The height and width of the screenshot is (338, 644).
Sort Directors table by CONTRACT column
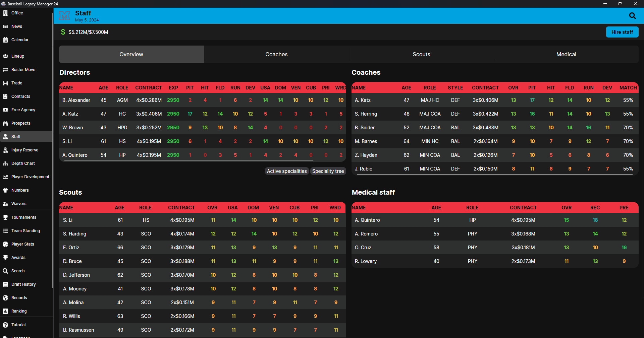tap(149, 88)
